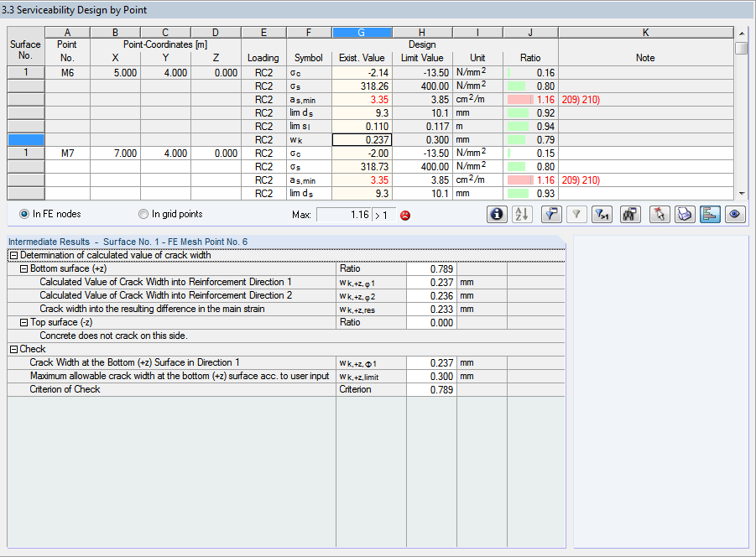Collapse the Top surface (-z) section
The height and width of the screenshot is (557, 756).
pyautogui.click(x=23, y=322)
